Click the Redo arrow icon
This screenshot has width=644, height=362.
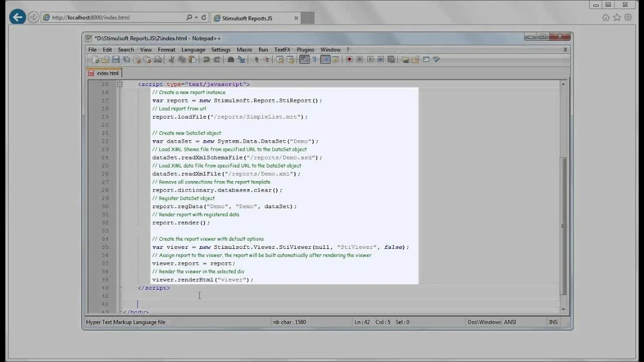[217, 59]
